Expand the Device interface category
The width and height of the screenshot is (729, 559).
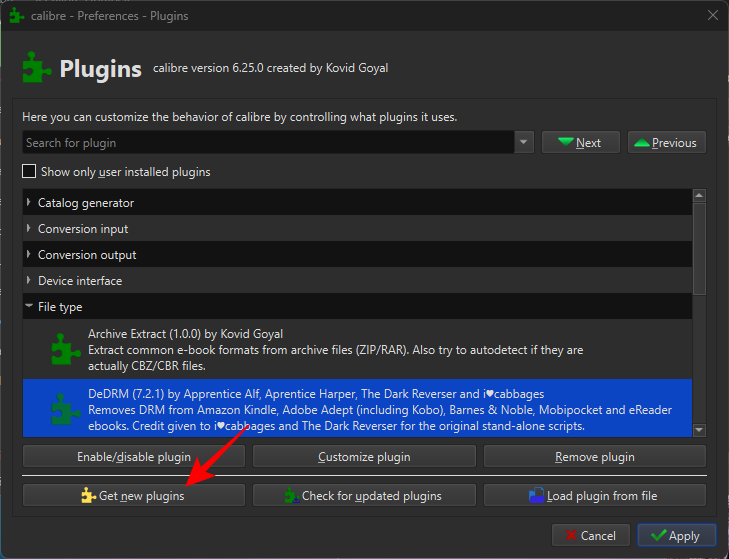point(28,281)
